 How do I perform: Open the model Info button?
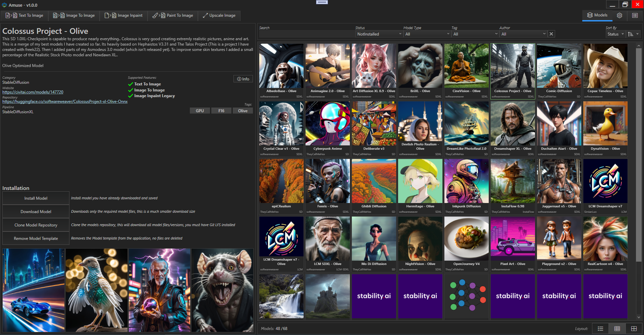[x=243, y=79]
